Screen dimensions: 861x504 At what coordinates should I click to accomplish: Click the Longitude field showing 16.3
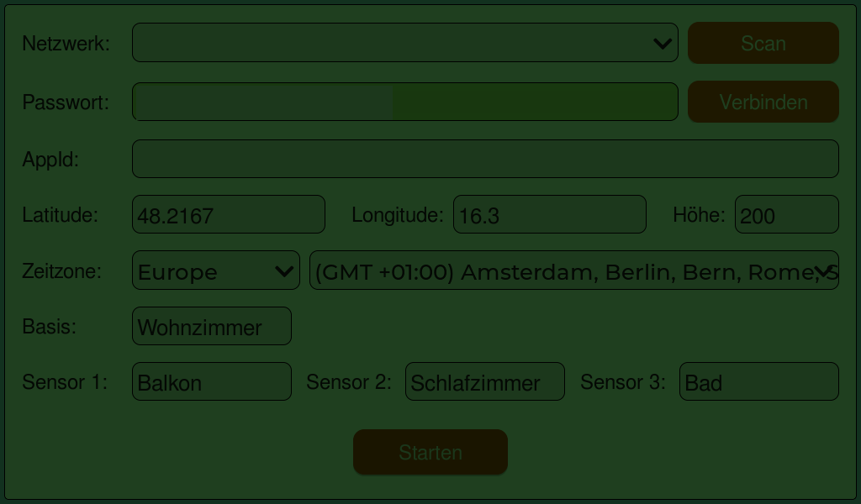(x=550, y=214)
